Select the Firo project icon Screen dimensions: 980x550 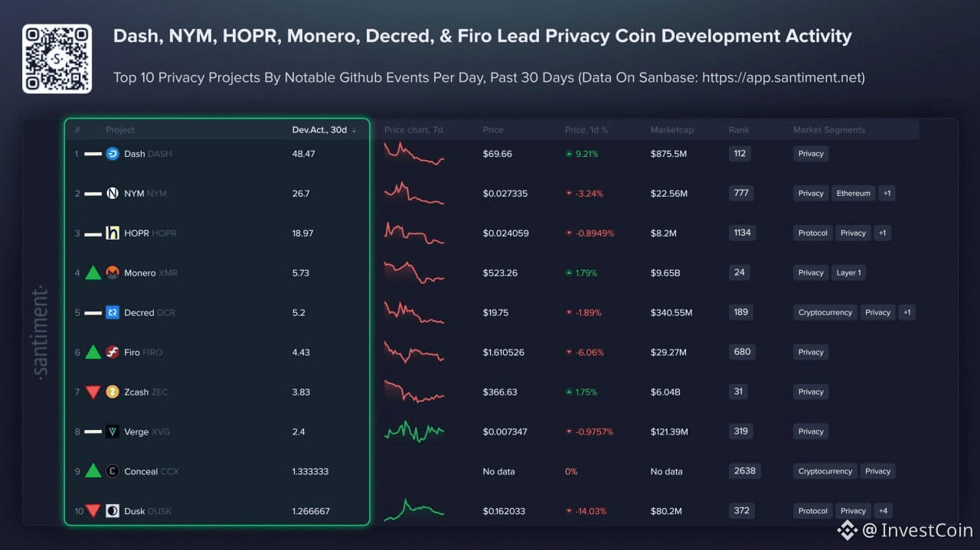(113, 352)
